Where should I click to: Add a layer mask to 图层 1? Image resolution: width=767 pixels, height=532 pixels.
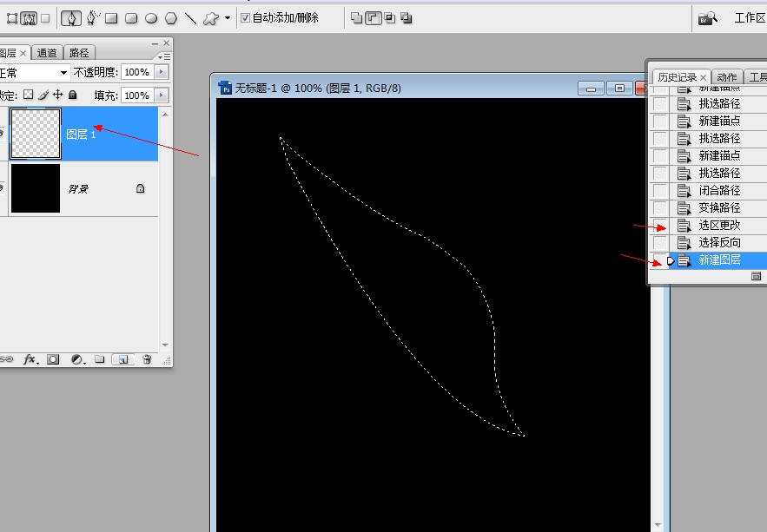click(53, 358)
